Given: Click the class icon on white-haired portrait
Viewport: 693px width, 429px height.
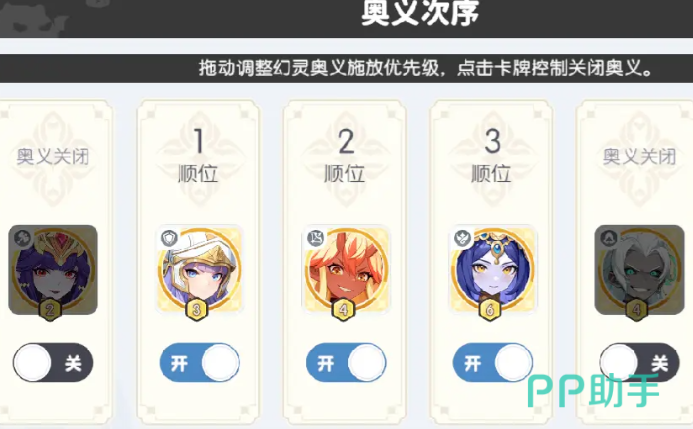Looking at the screenshot, I should (608, 238).
